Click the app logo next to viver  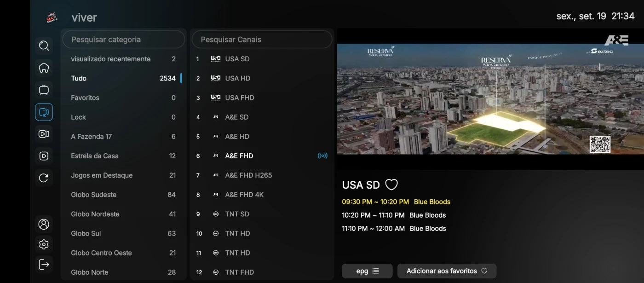pos(52,18)
